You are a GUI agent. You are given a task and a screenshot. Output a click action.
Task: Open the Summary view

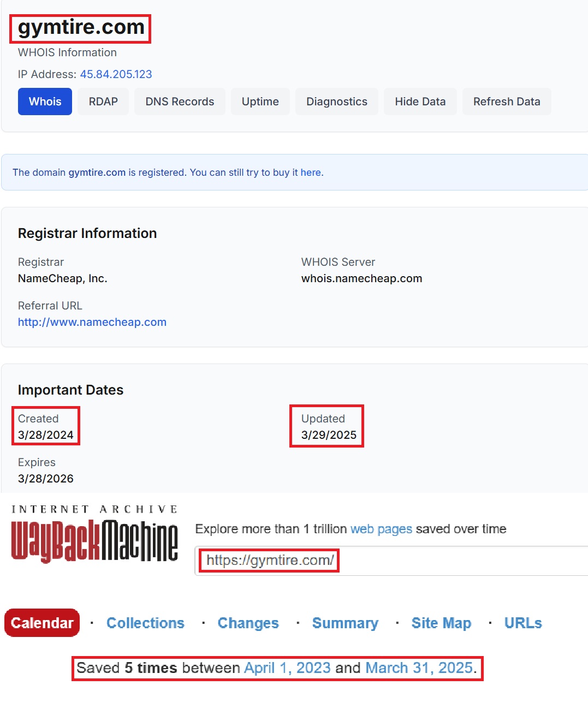point(345,623)
